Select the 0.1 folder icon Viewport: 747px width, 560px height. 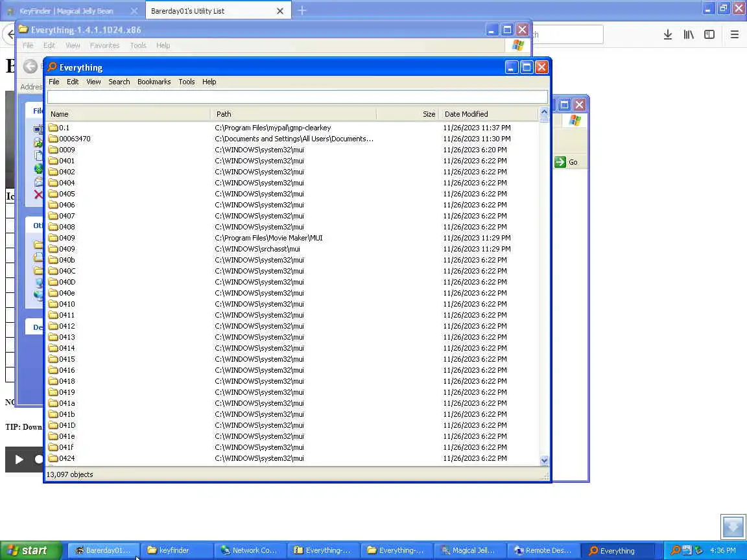click(x=53, y=128)
